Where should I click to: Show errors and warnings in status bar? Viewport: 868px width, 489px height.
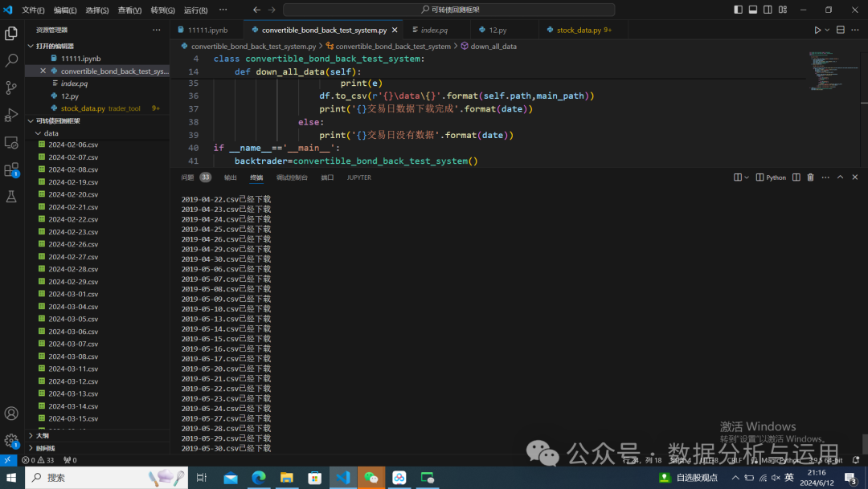(38, 459)
